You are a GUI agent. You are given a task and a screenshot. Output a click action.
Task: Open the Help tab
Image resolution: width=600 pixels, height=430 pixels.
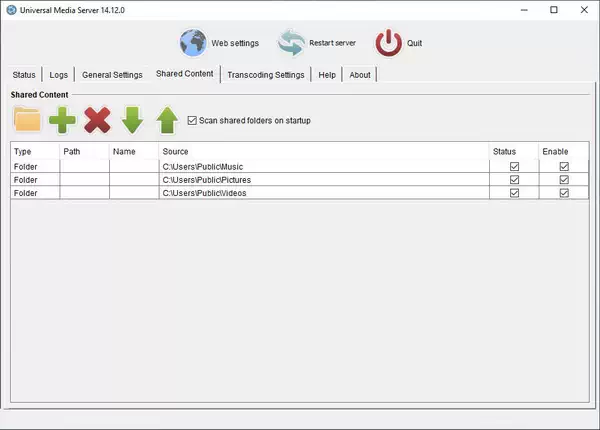327,75
